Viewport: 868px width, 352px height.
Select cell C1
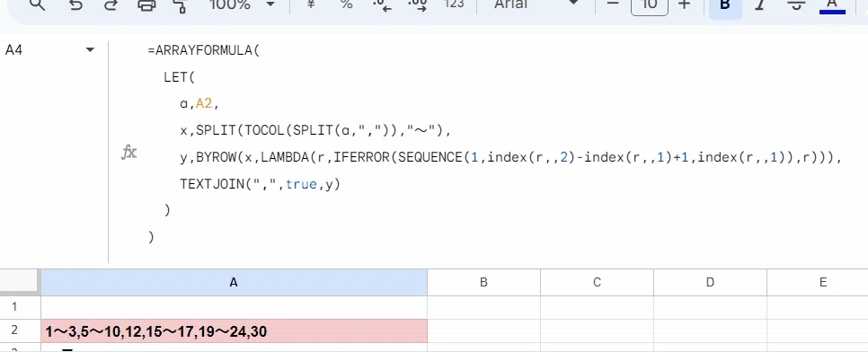[x=597, y=307]
